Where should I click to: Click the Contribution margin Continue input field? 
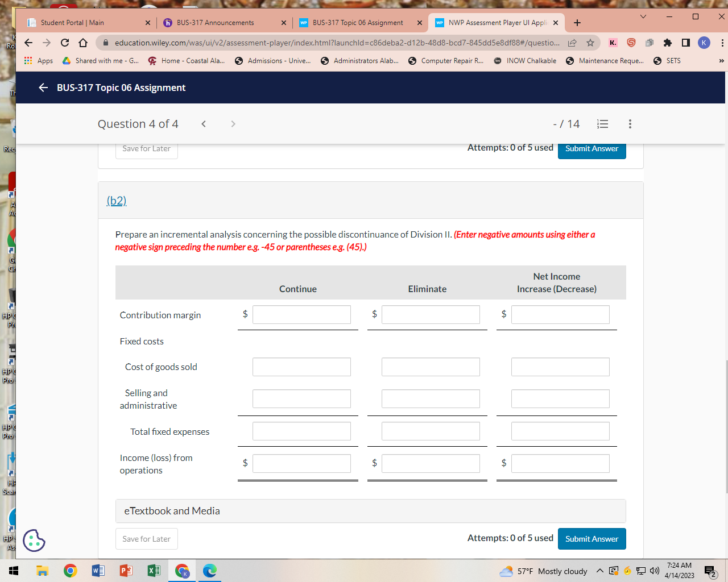pyautogui.click(x=302, y=314)
